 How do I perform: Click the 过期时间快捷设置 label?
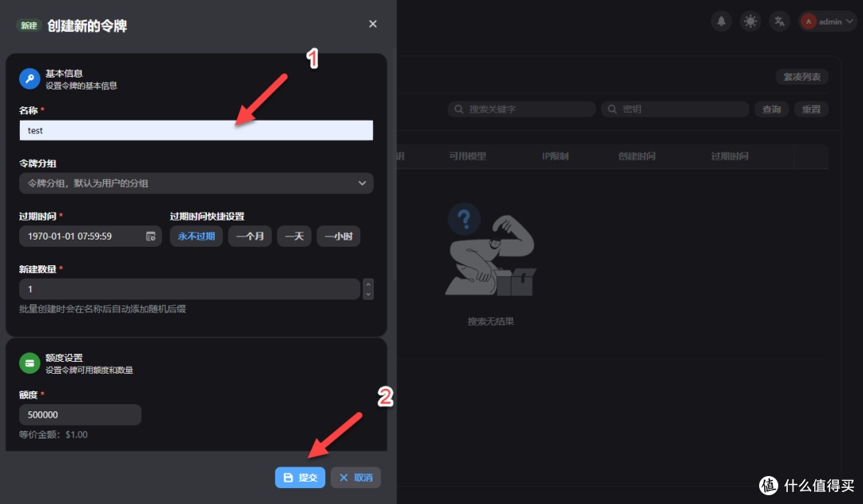tap(207, 216)
